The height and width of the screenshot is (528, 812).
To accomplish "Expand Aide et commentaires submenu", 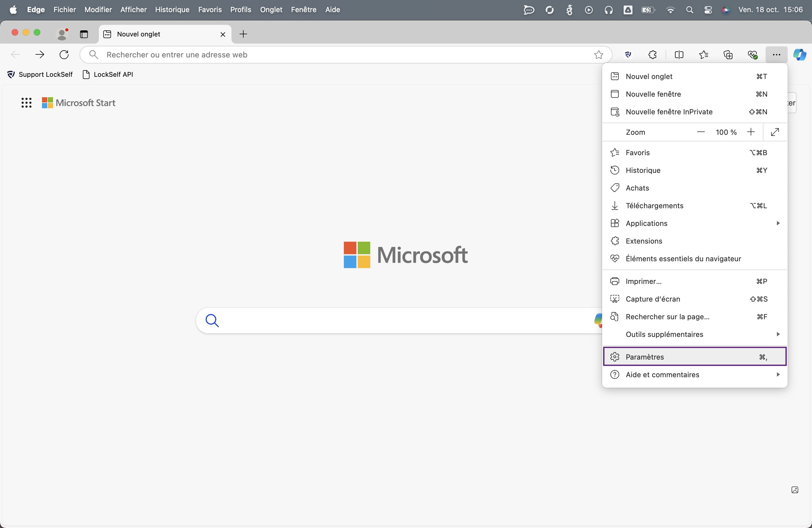I will (695, 374).
